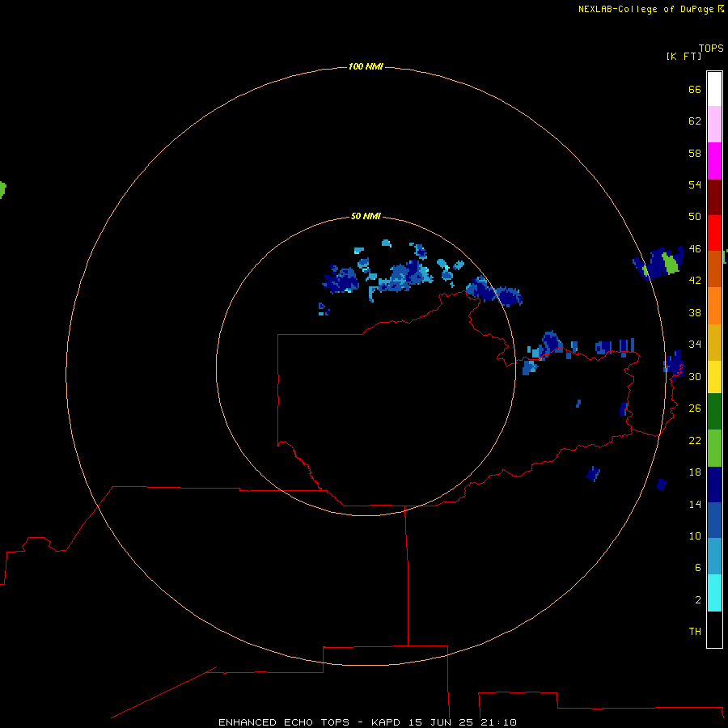Click the green echo inside the eastern navy cell
Screen dimensions: 728x728
point(671,263)
